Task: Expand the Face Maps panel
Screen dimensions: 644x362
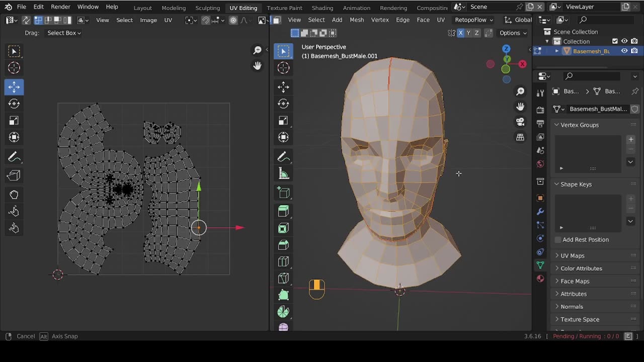Action: pos(575,281)
